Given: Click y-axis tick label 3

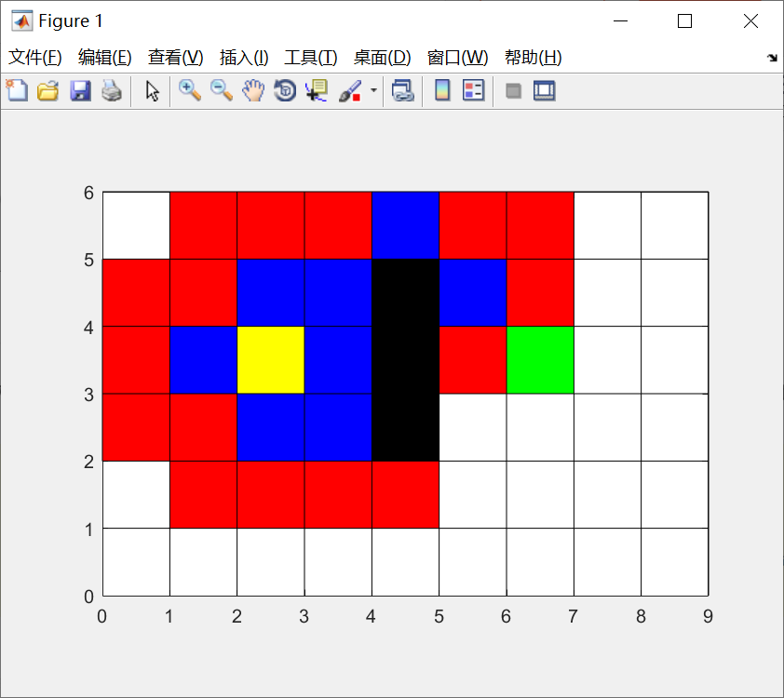Looking at the screenshot, I should 88,395.
